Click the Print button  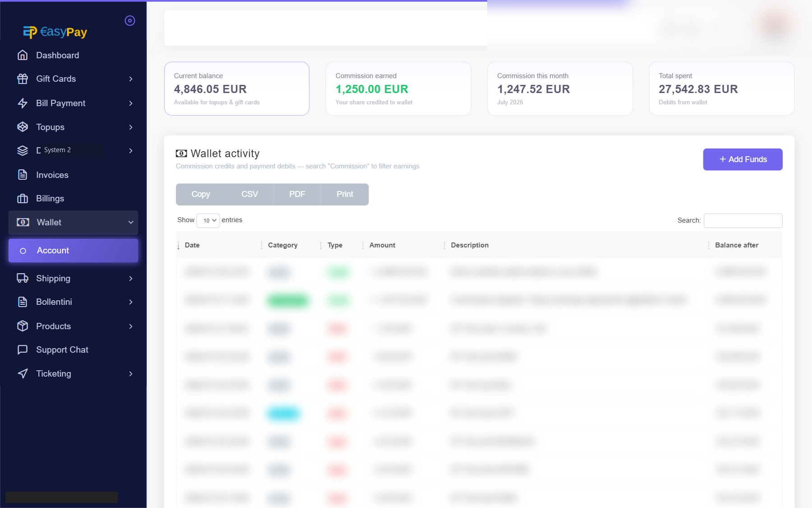[345, 194]
